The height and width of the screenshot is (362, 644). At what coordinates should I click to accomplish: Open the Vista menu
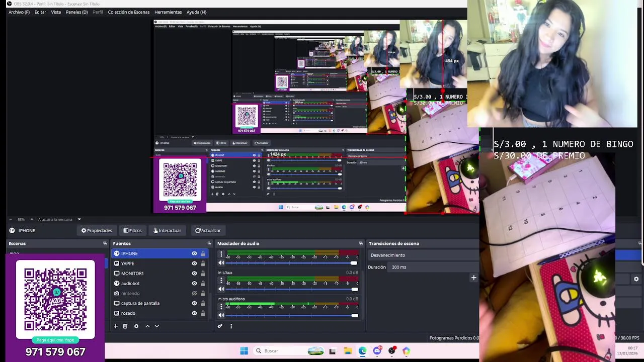click(56, 12)
